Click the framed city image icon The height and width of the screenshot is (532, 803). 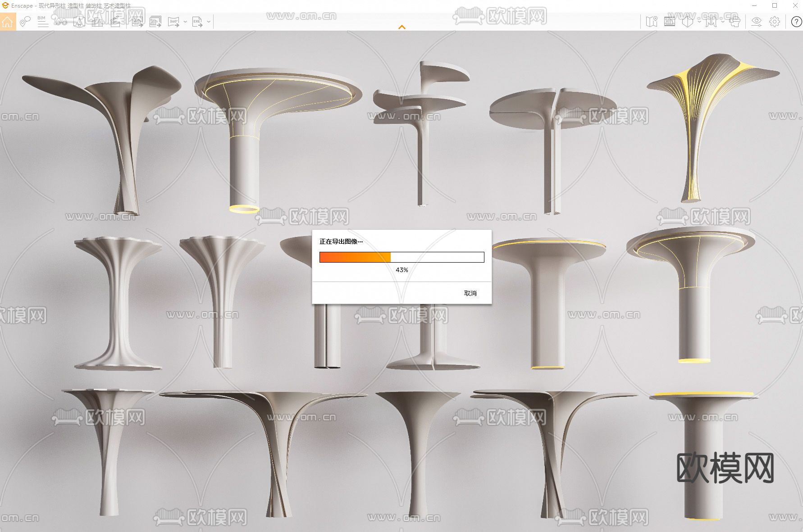(670, 22)
